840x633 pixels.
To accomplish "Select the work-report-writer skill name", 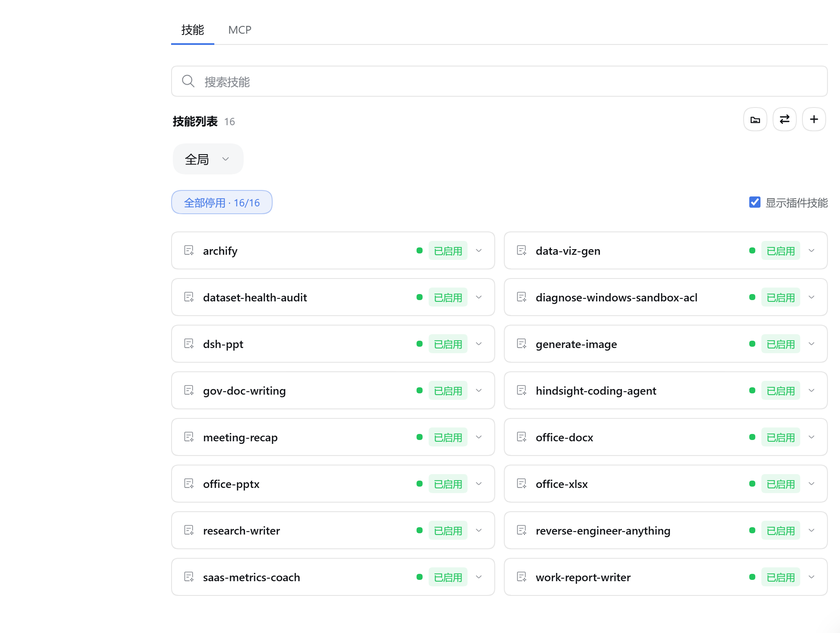I will click(583, 577).
